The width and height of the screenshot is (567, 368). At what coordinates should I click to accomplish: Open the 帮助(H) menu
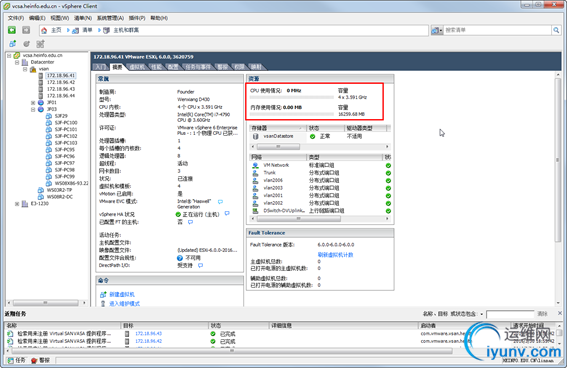[x=159, y=18]
